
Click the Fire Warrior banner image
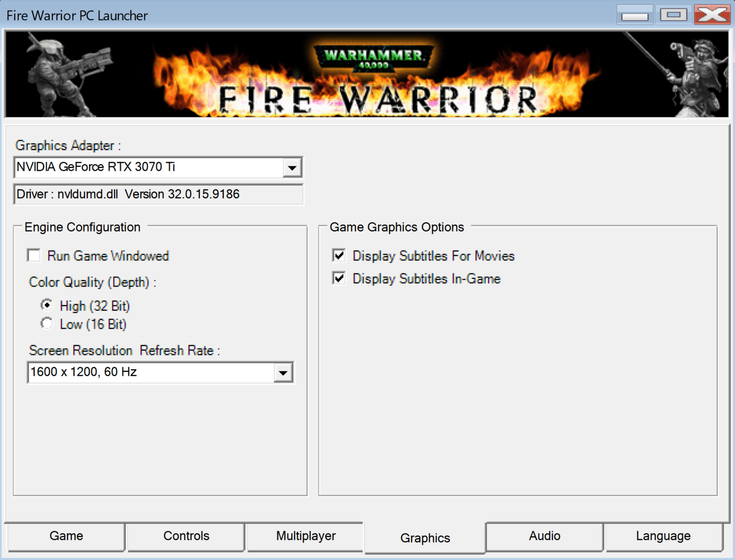[367, 74]
